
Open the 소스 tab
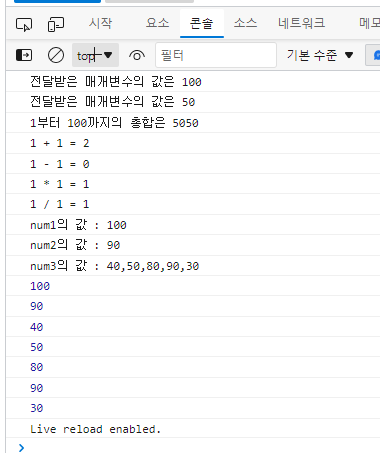tap(245, 23)
